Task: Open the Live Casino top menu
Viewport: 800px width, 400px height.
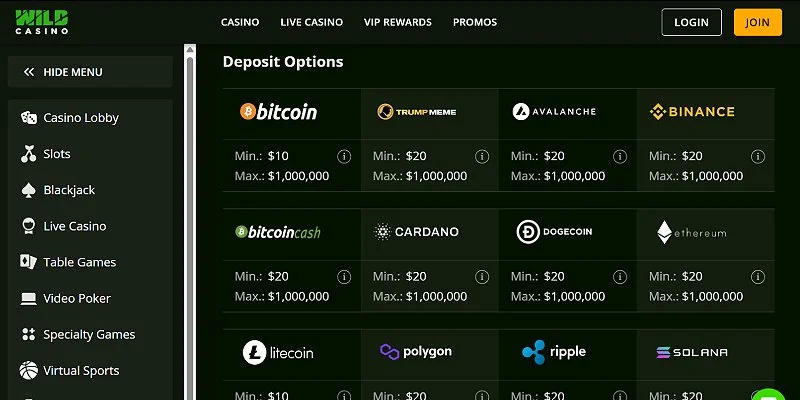Action: coord(311,22)
